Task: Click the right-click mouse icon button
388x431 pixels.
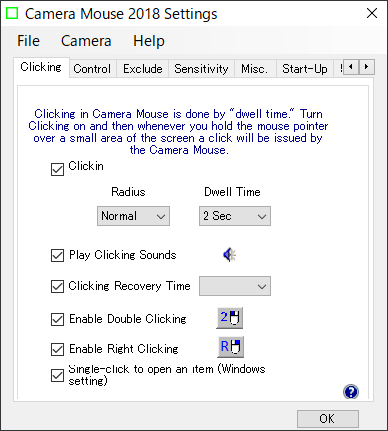Action: click(230, 347)
